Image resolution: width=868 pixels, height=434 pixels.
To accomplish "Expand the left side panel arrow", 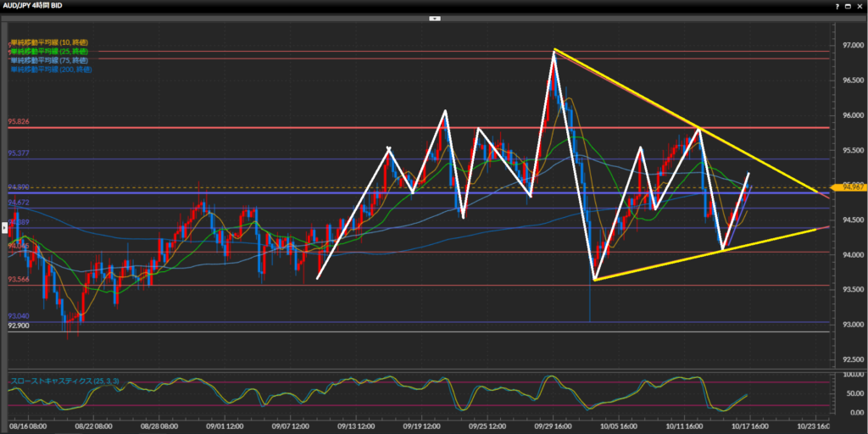I will pos(3,227).
